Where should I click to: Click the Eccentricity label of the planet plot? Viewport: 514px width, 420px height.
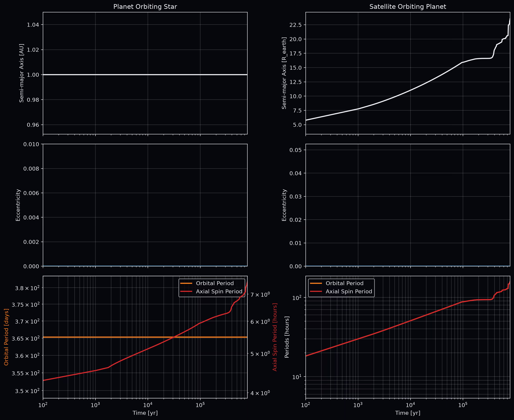18,205
